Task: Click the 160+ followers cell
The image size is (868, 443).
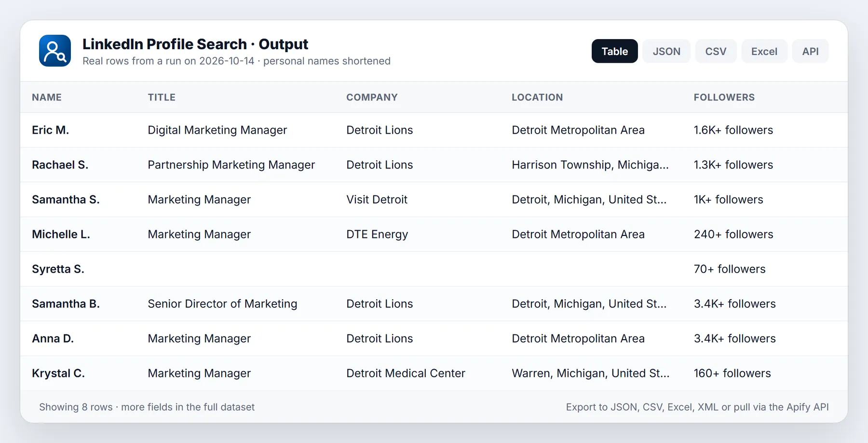Action: [x=732, y=373]
